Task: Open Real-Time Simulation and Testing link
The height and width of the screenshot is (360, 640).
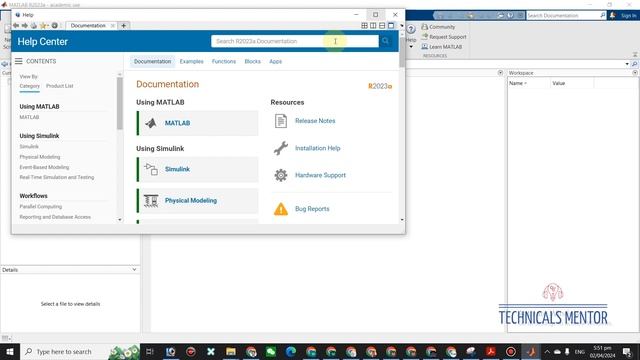Action: (57, 178)
